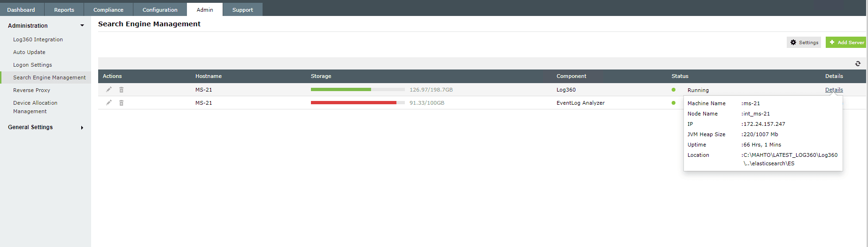Screen dimensions: 868x247
Task: Click the red EventLog Analyzer storage bar
Action: pyautogui.click(x=354, y=102)
